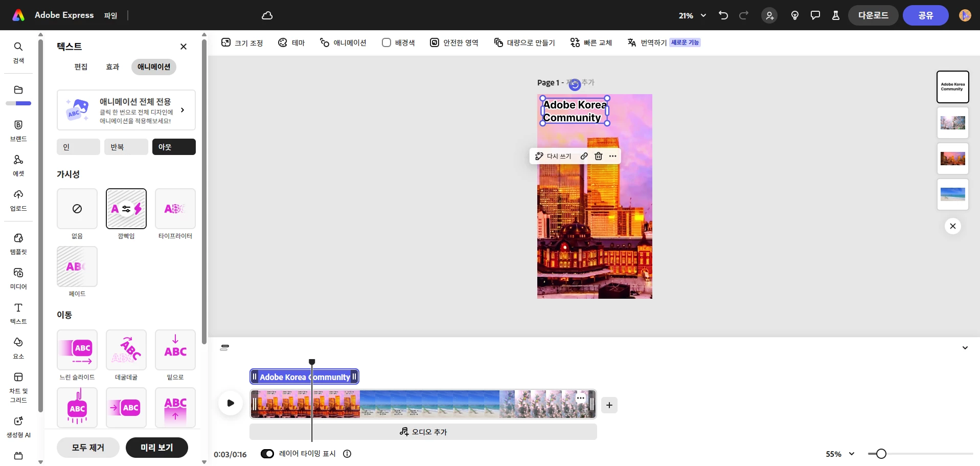This screenshot has height=466, width=980.
Task: Select the Animation (애니메이션) tab in panel
Action: click(154, 67)
